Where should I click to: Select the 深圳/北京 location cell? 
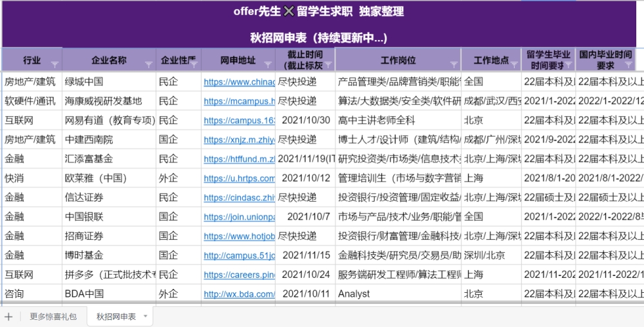tap(491, 255)
